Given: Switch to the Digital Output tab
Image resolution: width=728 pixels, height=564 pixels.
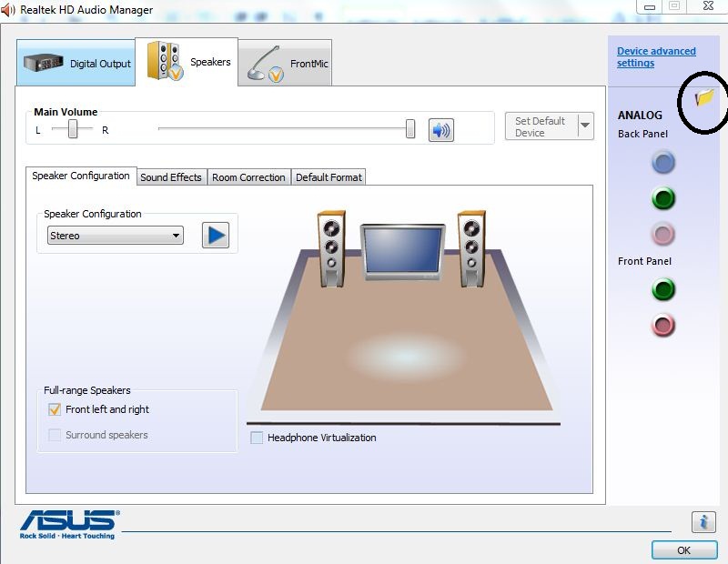Looking at the screenshot, I should coord(76,63).
